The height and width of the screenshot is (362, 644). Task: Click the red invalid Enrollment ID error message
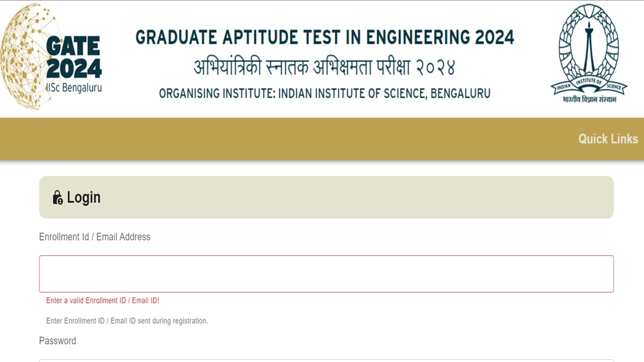click(103, 301)
